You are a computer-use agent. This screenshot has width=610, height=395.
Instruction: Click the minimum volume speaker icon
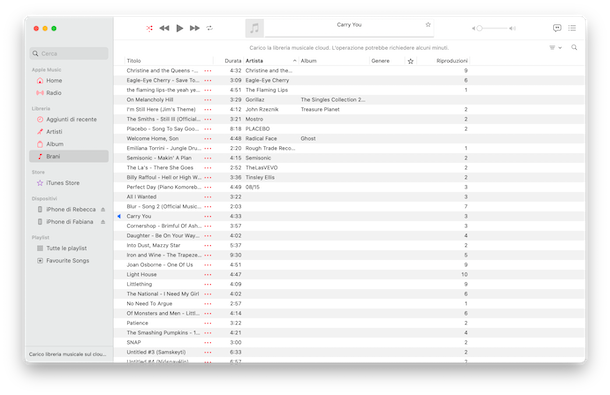pos(473,28)
